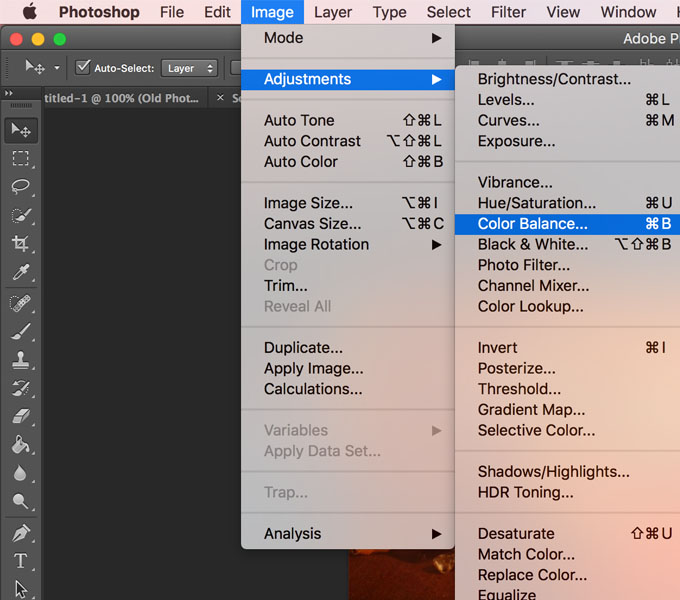The height and width of the screenshot is (600, 680).
Task: Open the Type menu
Action: coord(389,12)
